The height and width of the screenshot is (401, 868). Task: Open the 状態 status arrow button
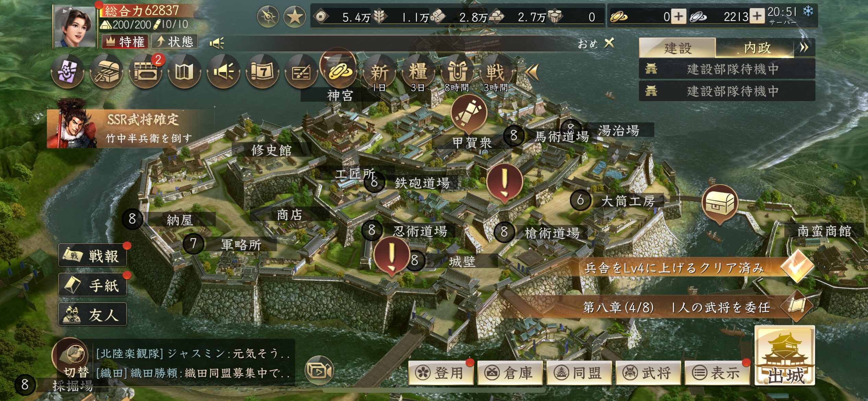174,42
